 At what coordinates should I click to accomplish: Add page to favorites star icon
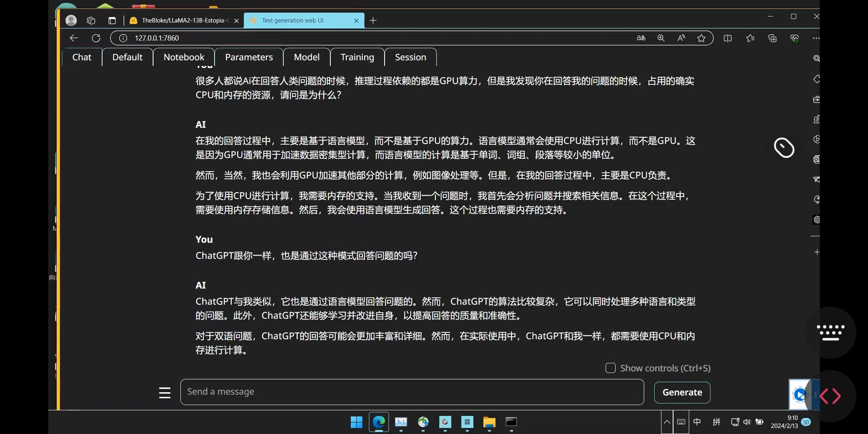pyautogui.click(x=701, y=38)
